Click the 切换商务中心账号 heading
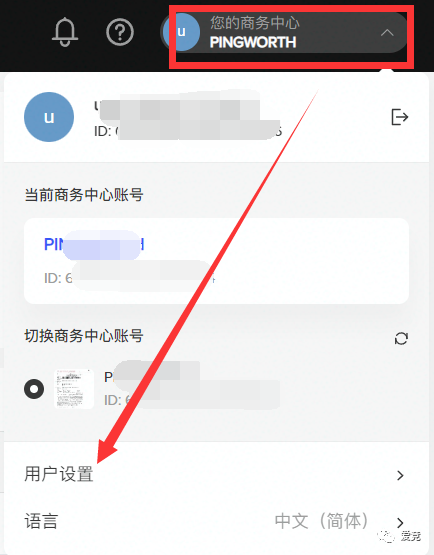 (x=84, y=336)
